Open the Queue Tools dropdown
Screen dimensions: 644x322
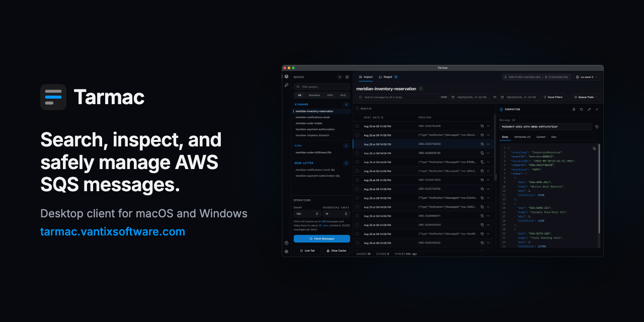point(586,97)
